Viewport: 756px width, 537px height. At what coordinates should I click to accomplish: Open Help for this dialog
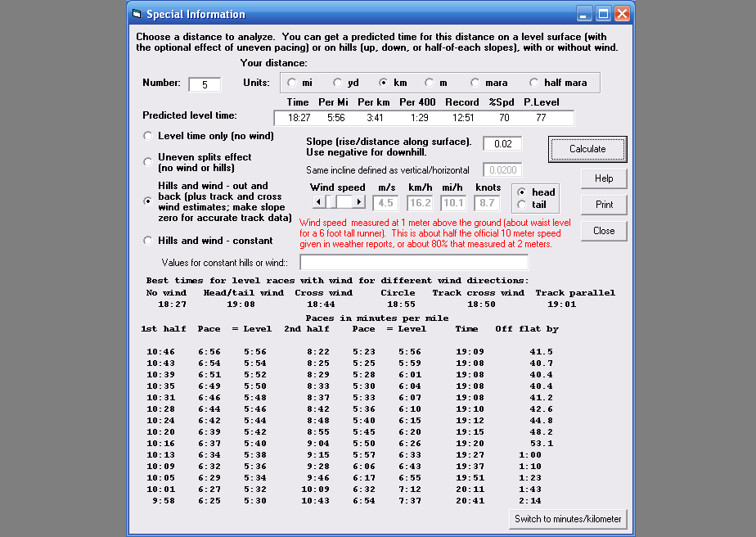(604, 178)
